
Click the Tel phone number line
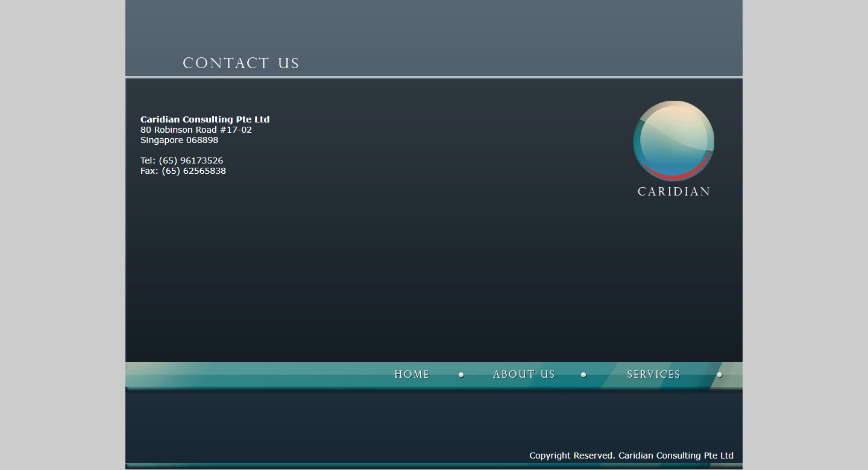click(x=181, y=160)
